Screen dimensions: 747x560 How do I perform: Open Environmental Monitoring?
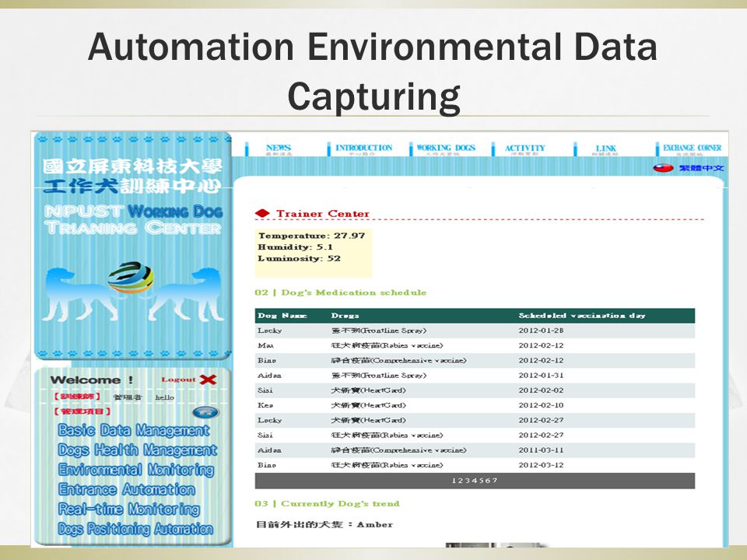coord(135,470)
